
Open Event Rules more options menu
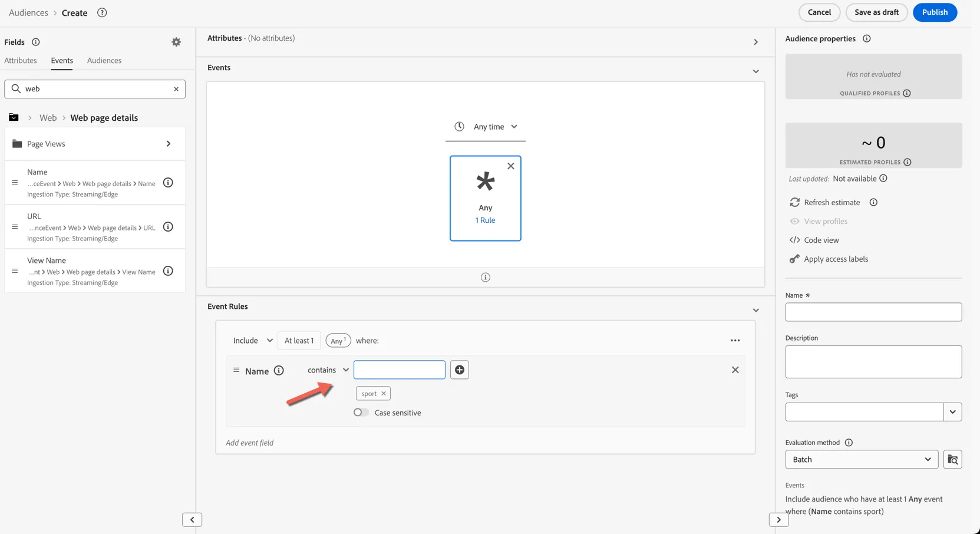pos(735,341)
